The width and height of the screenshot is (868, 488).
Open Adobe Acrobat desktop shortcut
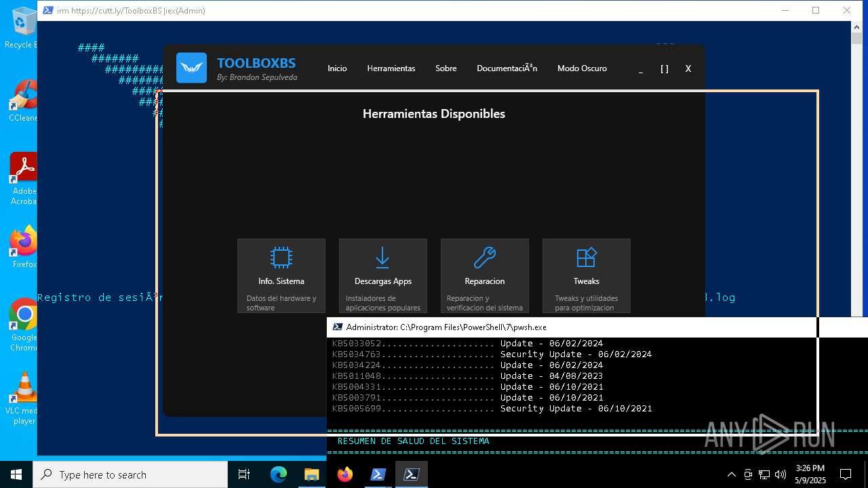(x=24, y=179)
